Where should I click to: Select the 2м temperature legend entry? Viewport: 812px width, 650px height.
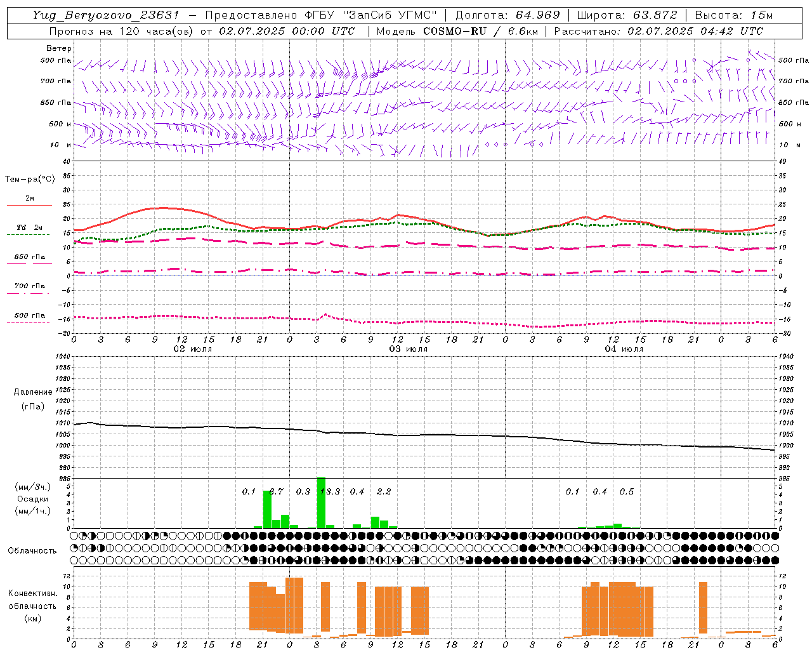click(30, 198)
